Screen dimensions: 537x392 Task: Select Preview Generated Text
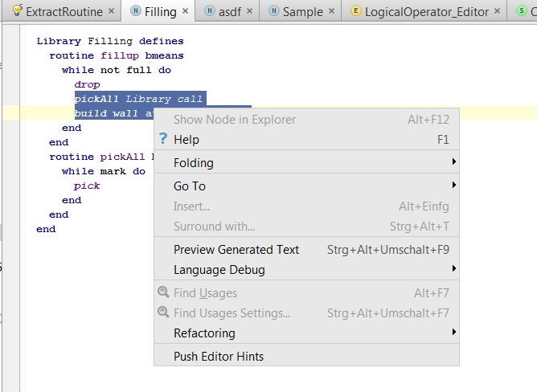236,250
